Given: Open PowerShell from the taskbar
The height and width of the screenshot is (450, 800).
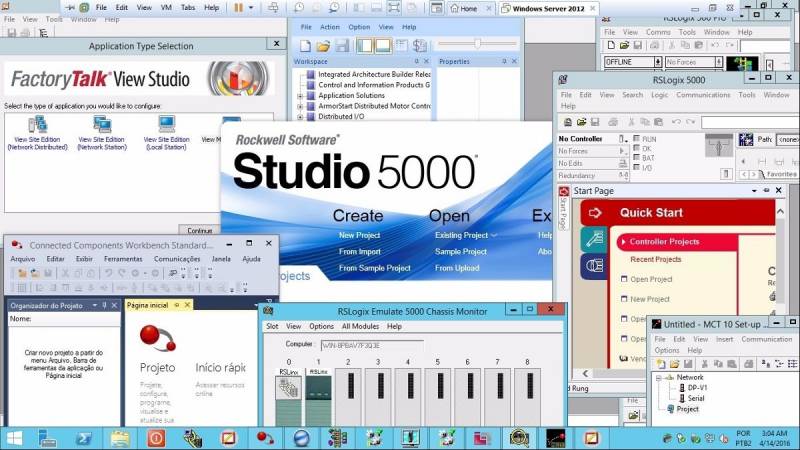Looking at the screenshot, I should [84, 438].
